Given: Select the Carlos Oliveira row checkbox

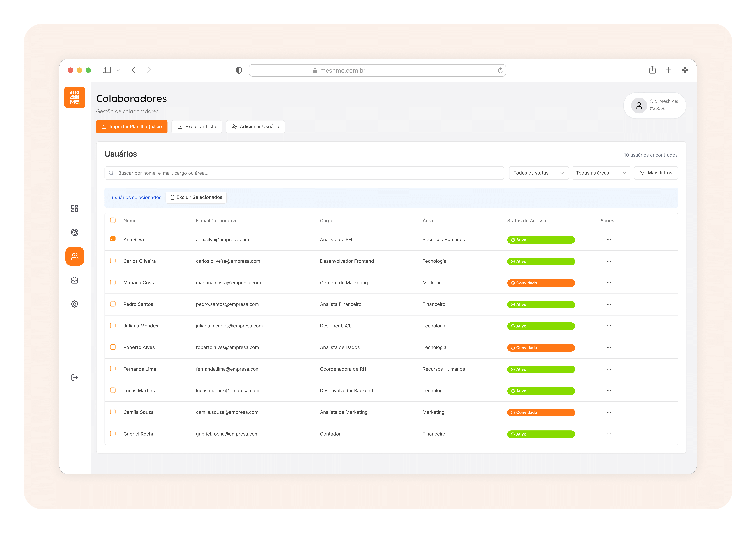Looking at the screenshot, I should [x=113, y=261].
